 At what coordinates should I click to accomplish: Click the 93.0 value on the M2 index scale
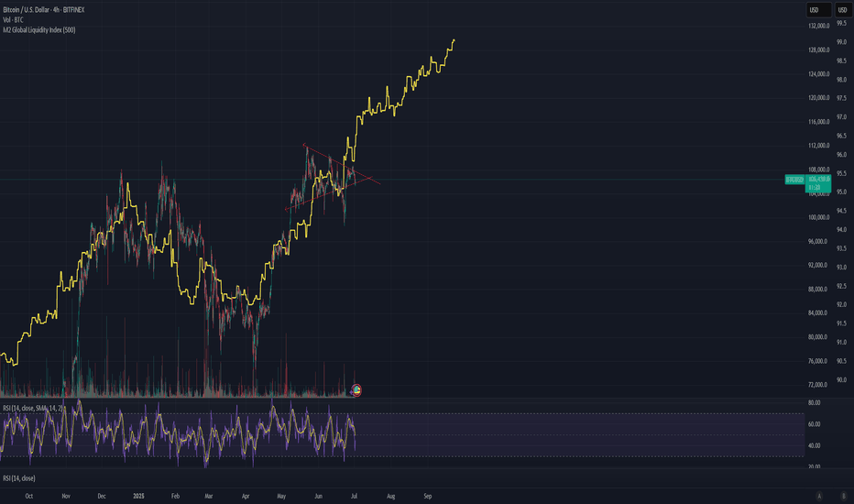(x=841, y=267)
